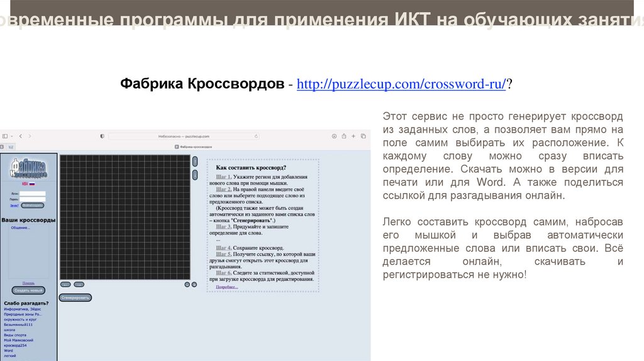Viewport: 644px width, 361px height.
Task: Click the password (Пароль) input field
Action: pos(33,199)
